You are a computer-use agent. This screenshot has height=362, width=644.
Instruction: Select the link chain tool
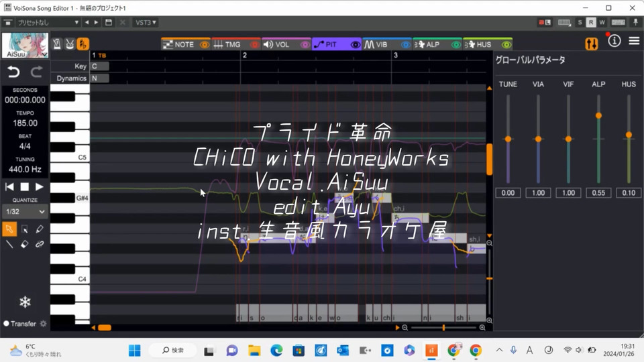pos(40,244)
